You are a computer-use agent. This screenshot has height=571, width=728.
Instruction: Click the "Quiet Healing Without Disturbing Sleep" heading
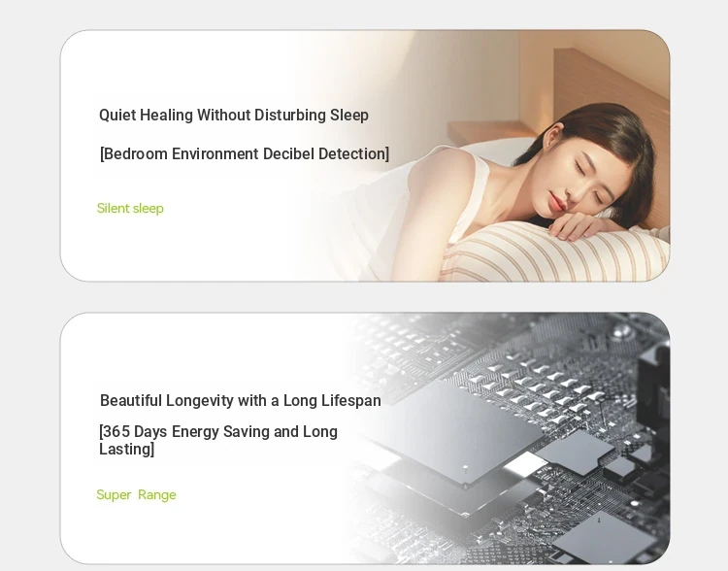pos(234,116)
